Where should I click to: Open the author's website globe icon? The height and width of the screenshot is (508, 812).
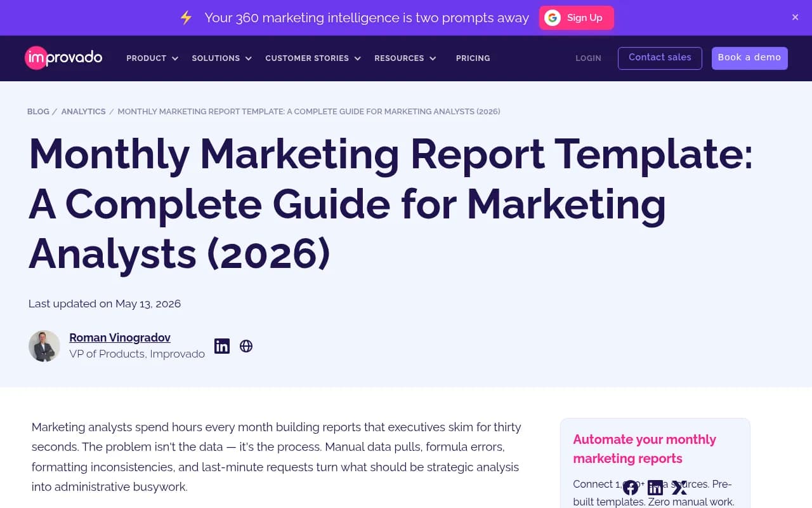246,346
